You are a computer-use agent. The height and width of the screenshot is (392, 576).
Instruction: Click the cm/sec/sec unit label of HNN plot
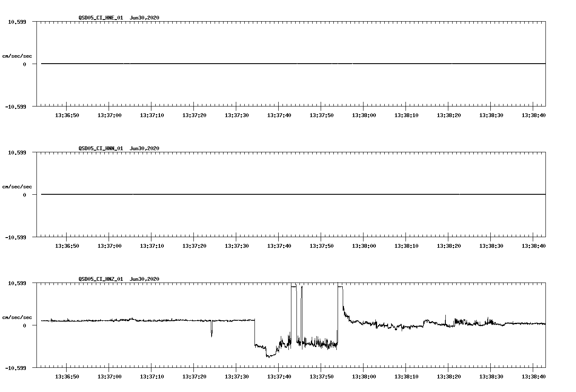click(x=17, y=187)
